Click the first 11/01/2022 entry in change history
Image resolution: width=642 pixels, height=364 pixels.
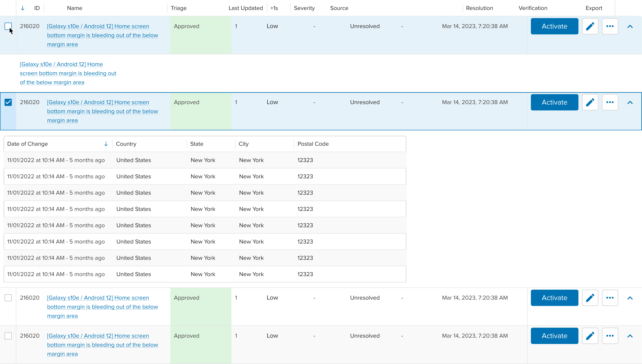56,160
